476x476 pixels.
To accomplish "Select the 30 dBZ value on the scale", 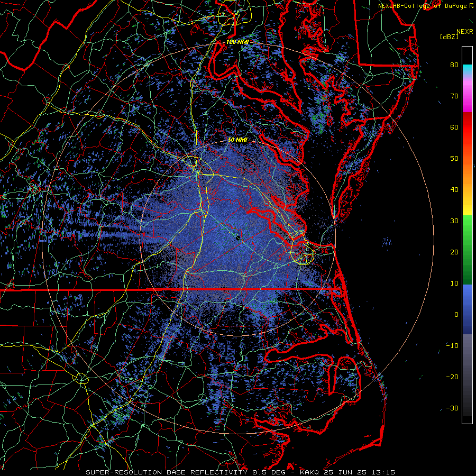I will [454, 221].
